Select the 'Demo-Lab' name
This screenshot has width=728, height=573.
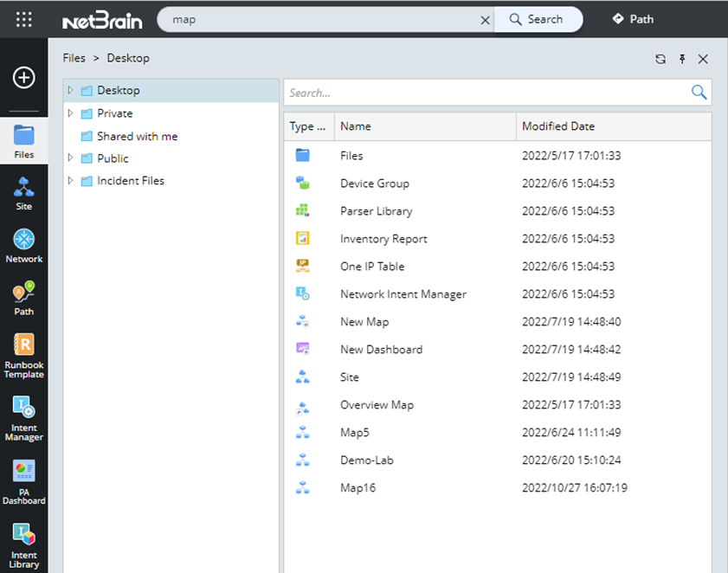(367, 460)
